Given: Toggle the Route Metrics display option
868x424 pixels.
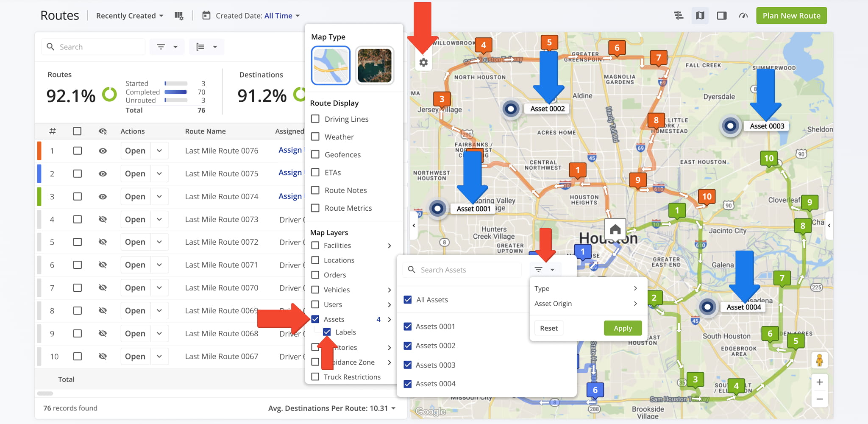Looking at the screenshot, I should (x=315, y=208).
